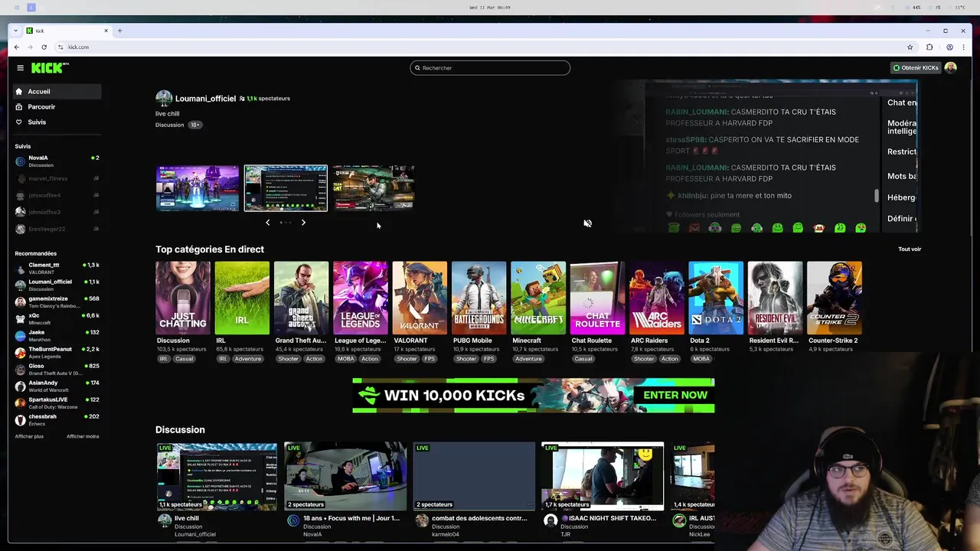Screen dimensions: 980x551
Task: Click Gioso avatar in sidebar
Action: 21,369
